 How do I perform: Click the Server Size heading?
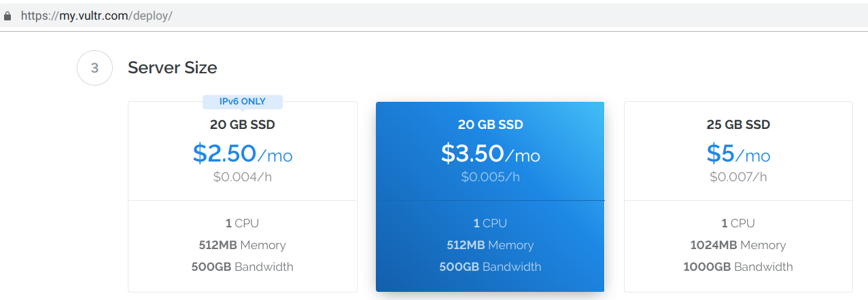click(172, 68)
